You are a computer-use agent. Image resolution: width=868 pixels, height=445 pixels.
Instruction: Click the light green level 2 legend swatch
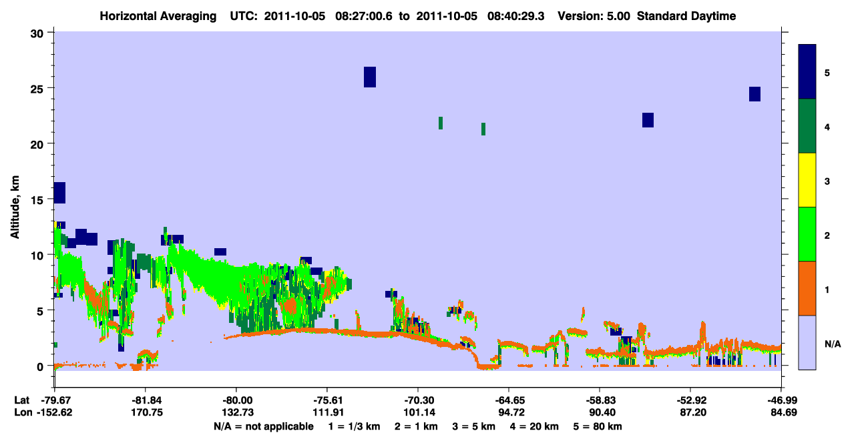point(807,234)
